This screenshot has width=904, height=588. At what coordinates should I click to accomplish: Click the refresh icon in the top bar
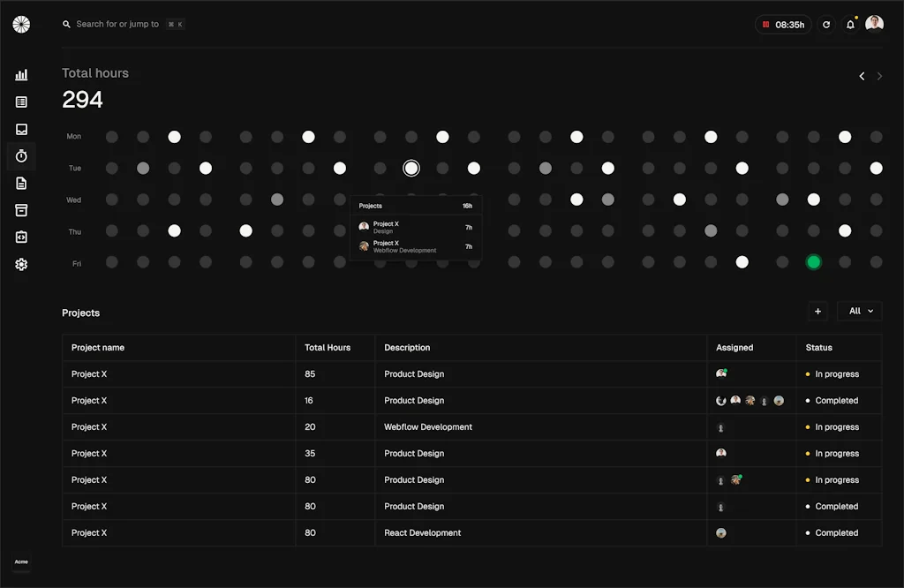(x=826, y=24)
